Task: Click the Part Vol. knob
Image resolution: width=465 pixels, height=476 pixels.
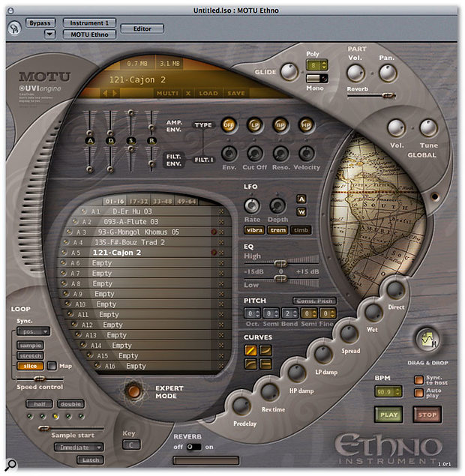Action: click(355, 73)
